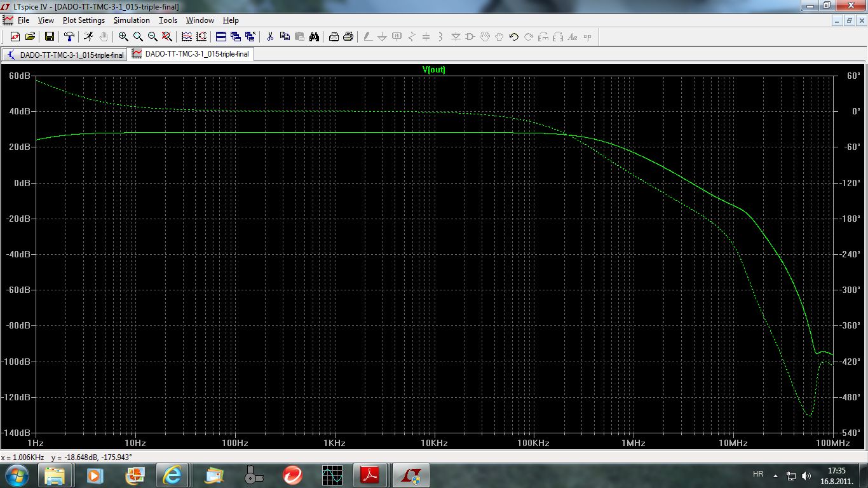Open Find with the binoculars icon
Screen dimensions: 868x488
point(314,37)
